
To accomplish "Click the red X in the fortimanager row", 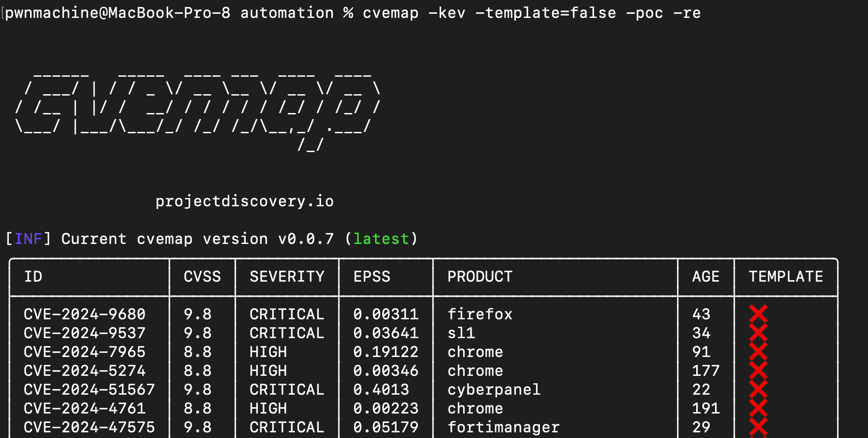I will (x=758, y=427).
